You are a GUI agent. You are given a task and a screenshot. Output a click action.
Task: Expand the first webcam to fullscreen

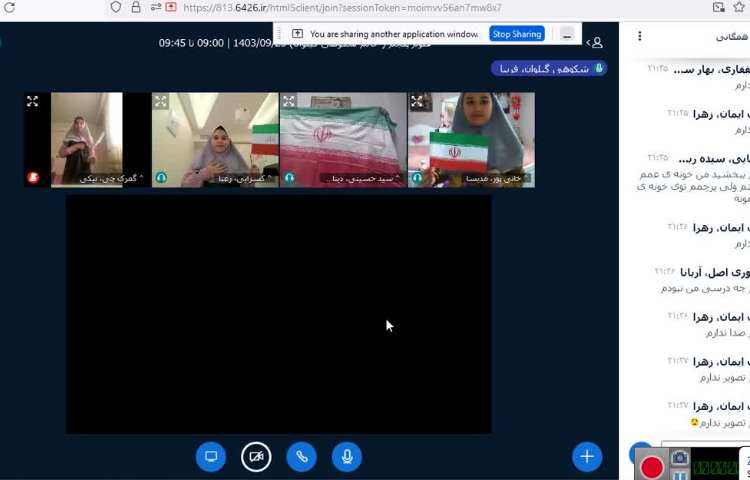tap(33, 101)
